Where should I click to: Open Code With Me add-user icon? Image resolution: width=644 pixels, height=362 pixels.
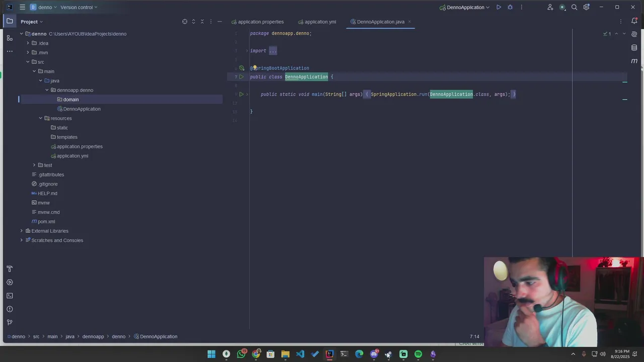[550, 7]
